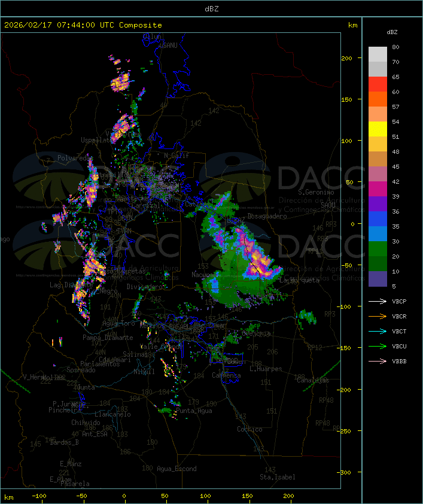Click the cyan VBCT arrow icon

378,332
